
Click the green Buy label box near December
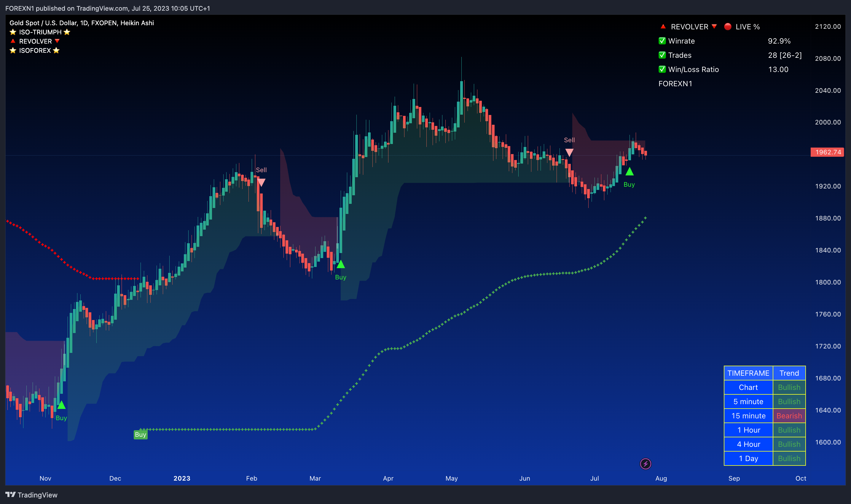pyautogui.click(x=140, y=434)
